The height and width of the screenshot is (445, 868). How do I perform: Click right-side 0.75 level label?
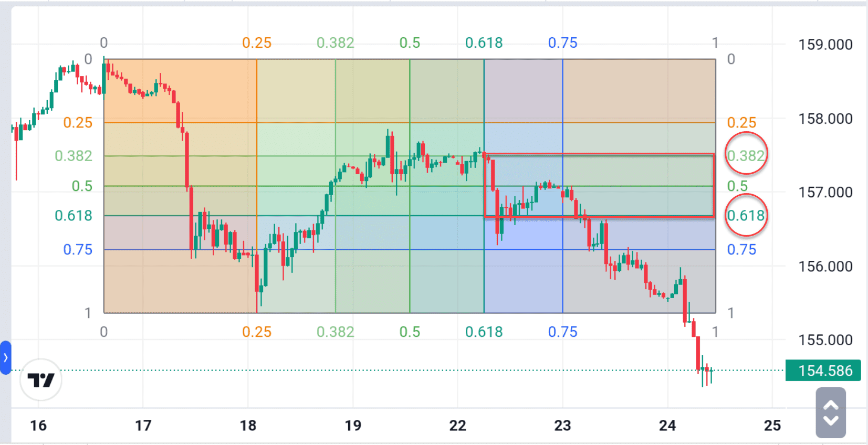(x=741, y=249)
